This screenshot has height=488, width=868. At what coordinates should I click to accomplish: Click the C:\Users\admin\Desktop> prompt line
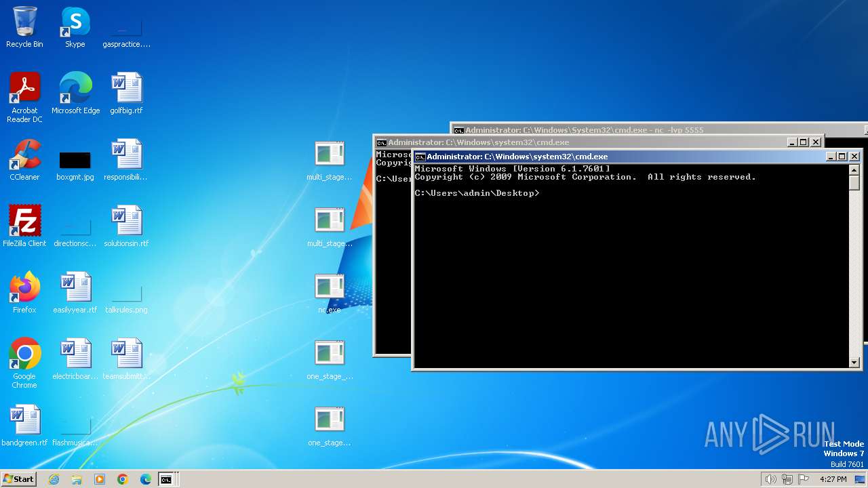[477, 193]
